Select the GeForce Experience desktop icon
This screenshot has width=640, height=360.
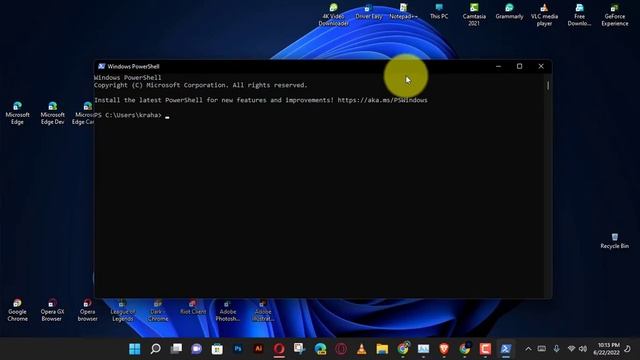tap(614, 15)
